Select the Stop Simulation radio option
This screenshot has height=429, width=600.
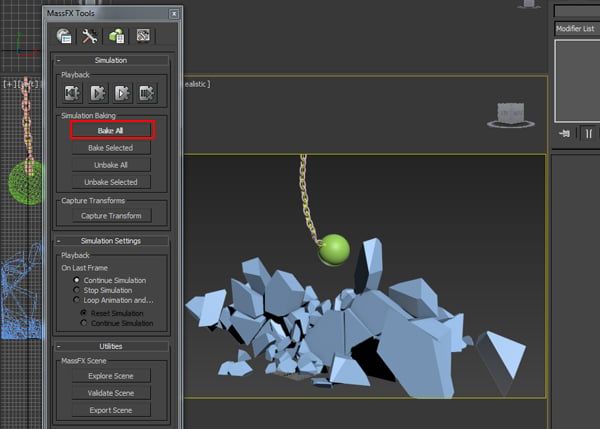(77, 290)
